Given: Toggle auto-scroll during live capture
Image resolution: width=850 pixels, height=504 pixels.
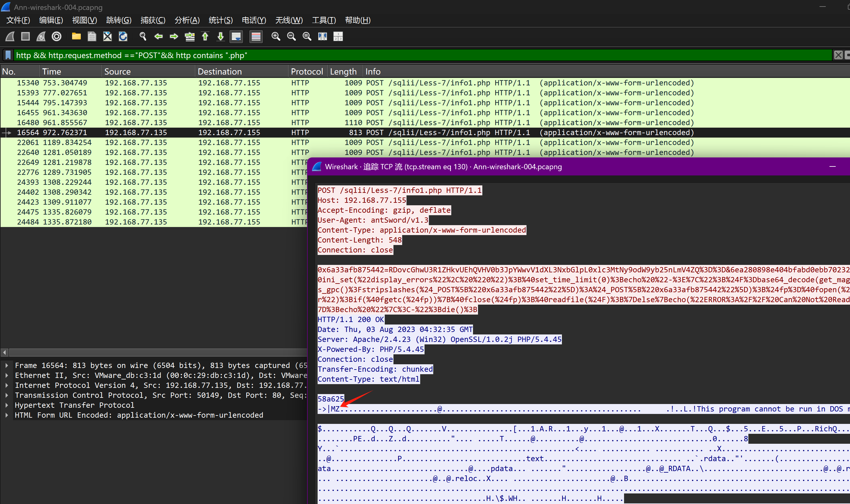Looking at the screenshot, I should 236,36.
